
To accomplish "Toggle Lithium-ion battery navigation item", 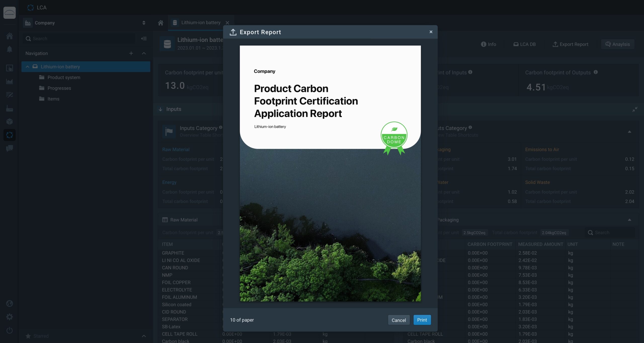I will coord(26,66).
